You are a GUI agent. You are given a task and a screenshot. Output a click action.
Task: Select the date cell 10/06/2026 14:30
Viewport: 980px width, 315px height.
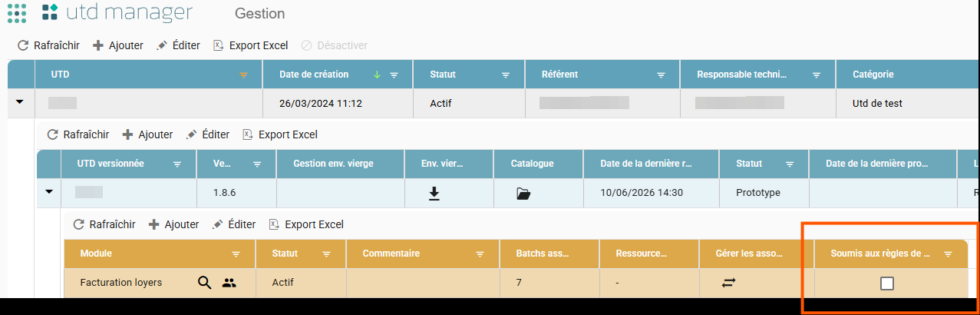tap(651, 193)
